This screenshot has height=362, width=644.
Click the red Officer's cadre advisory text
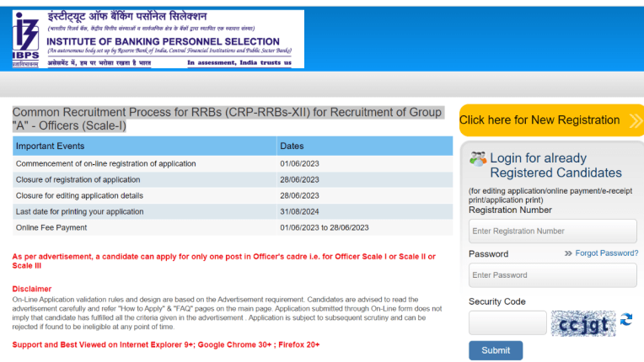224,261
